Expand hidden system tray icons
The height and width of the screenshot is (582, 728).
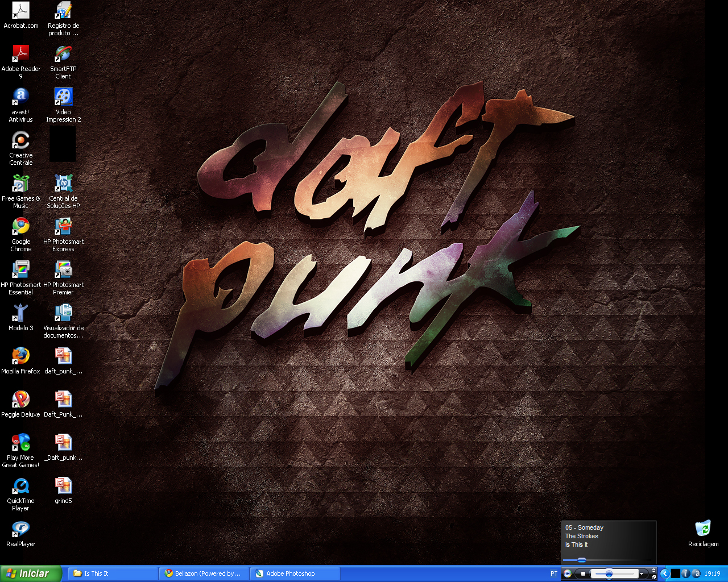coord(664,573)
